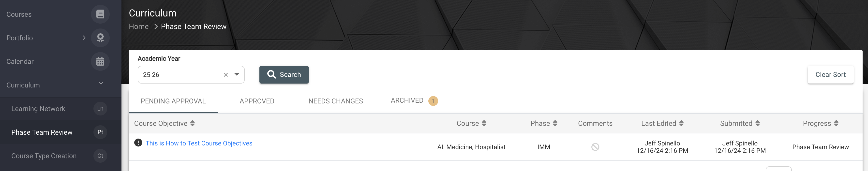Go to Home breadcrumb link
This screenshot has width=868, height=171.
[138, 26]
